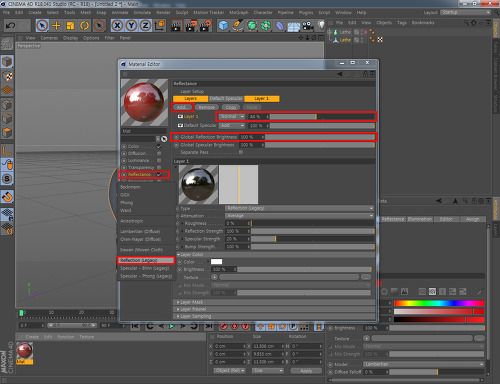Click the Add layer button
Viewport: 500px width, 384px height.
(x=182, y=107)
